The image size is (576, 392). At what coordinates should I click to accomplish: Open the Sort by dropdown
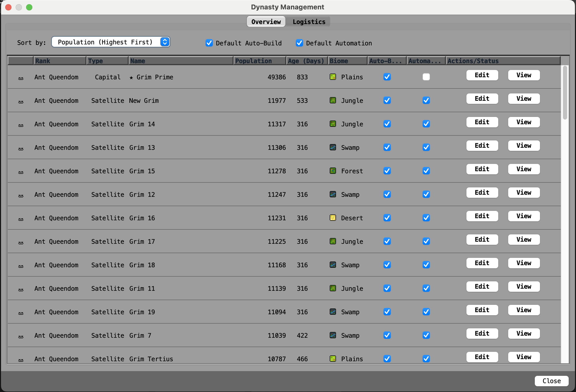tap(111, 42)
